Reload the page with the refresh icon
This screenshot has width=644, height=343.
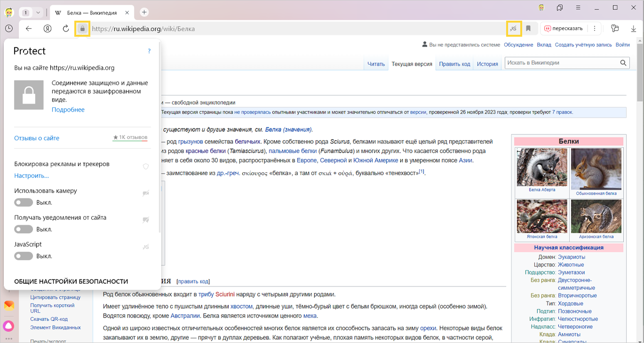[x=66, y=29]
